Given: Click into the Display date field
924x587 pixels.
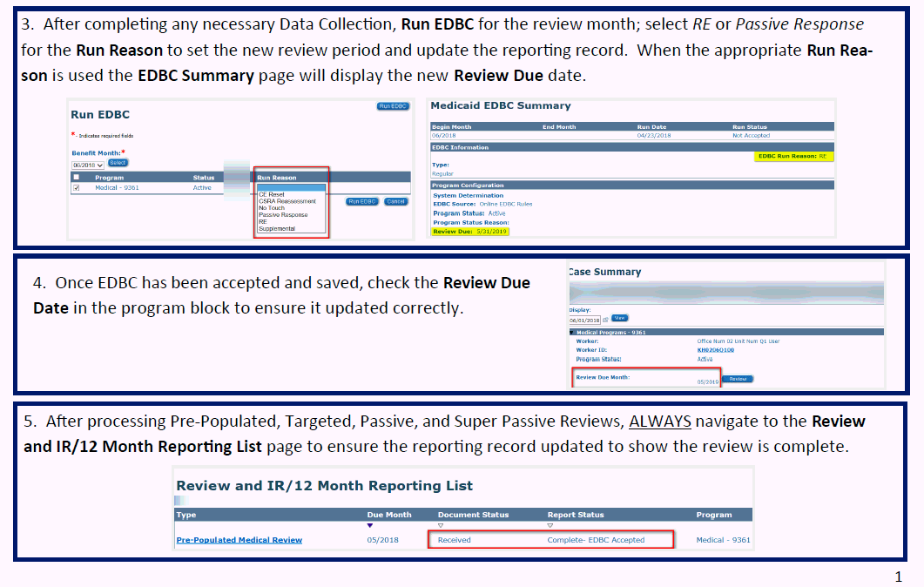Looking at the screenshot, I should 583,320.
